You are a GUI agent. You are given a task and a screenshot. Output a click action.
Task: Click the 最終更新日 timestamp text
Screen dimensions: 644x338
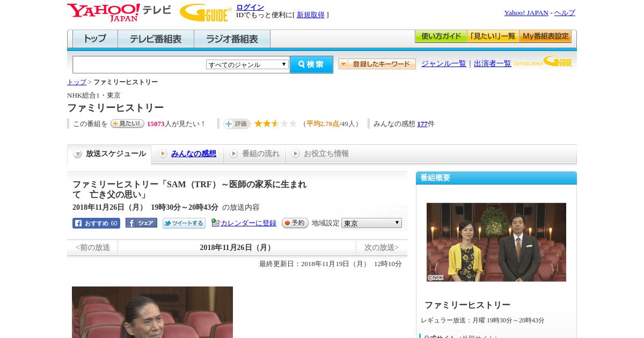click(330, 263)
